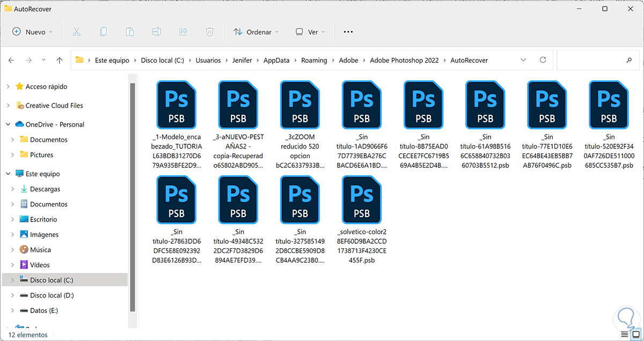Click the 12 elementos status text
This screenshot has width=644, height=341.
pyautogui.click(x=28, y=335)
